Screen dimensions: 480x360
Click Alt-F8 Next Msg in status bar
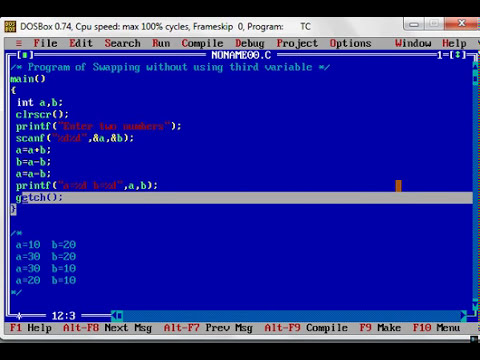107,328
